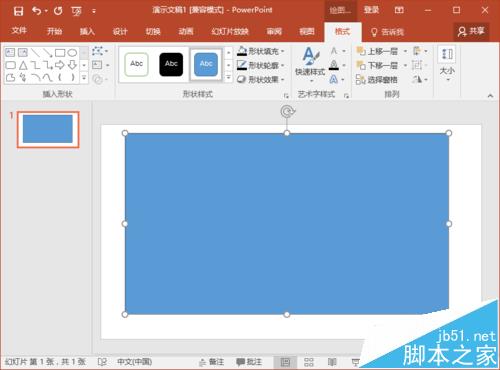Click the 格式 (Format) tab
The width and height of the screenshot is (500, 370).
[x=342, y=32]
